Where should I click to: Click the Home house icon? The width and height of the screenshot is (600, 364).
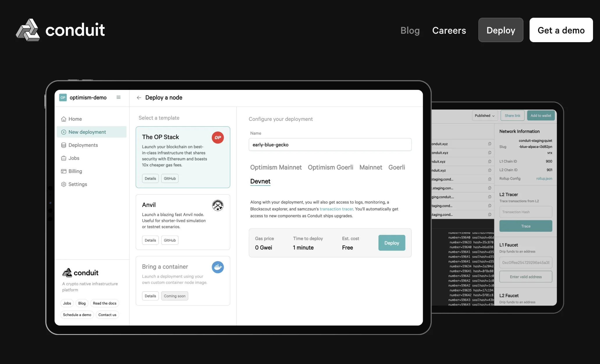click(64, 119)
